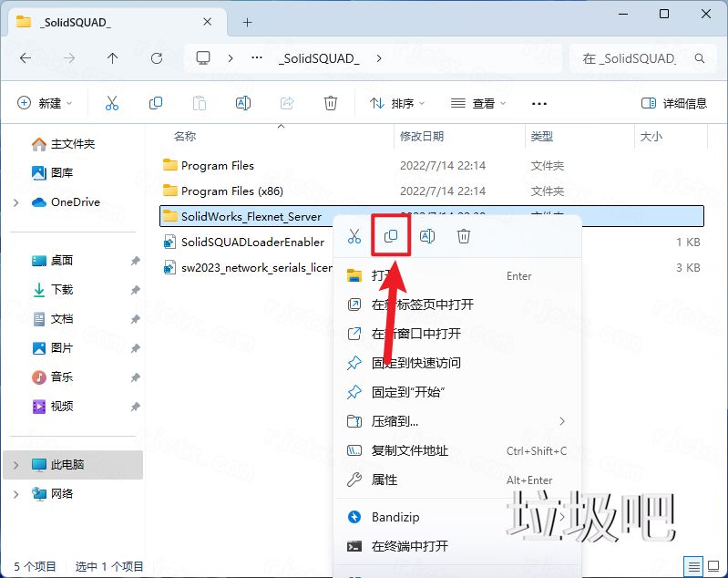
Task: Open the 查看 (View) dropdown
Action: click(478, 103)
